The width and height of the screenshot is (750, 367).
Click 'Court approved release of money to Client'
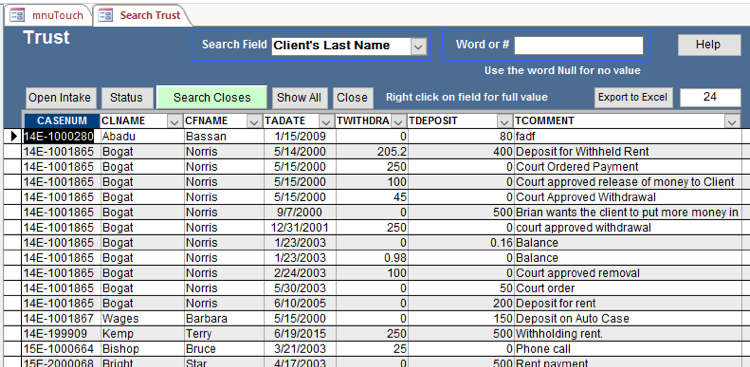(x=628, y=182)
